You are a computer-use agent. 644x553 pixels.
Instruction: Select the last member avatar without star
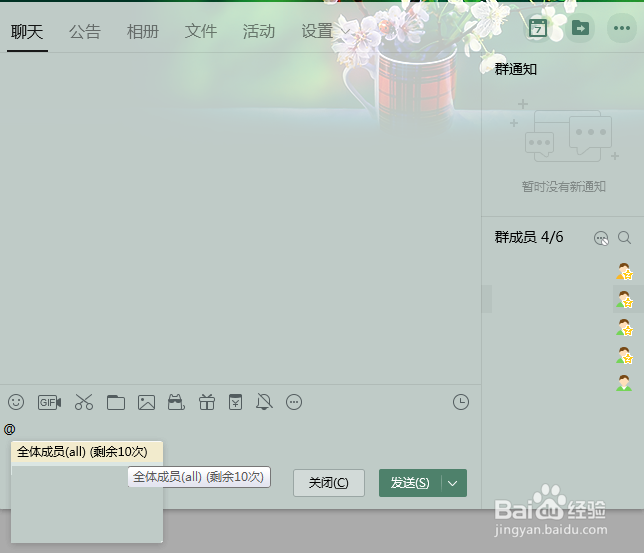click(x=624, y=383)
